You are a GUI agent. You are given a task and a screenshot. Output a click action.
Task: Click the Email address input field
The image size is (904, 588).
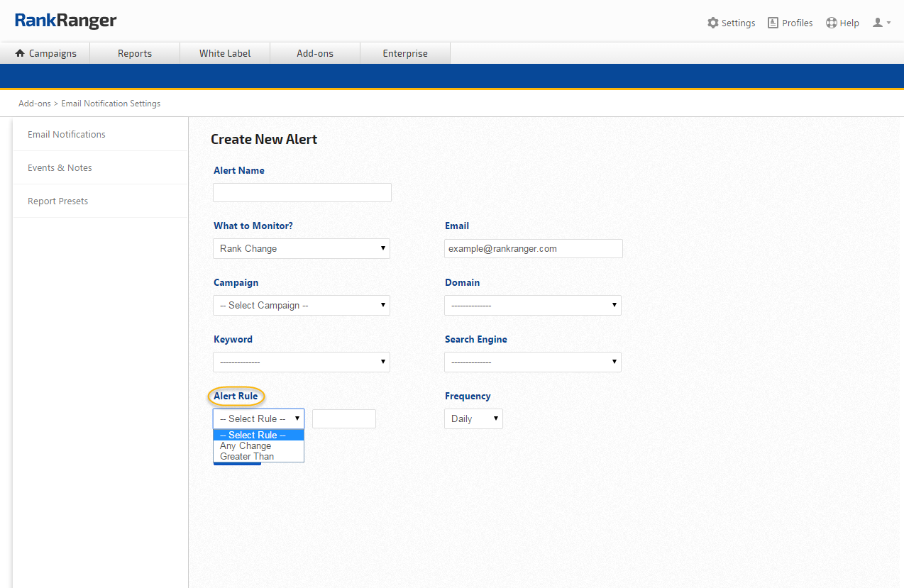tap(533, 248)
